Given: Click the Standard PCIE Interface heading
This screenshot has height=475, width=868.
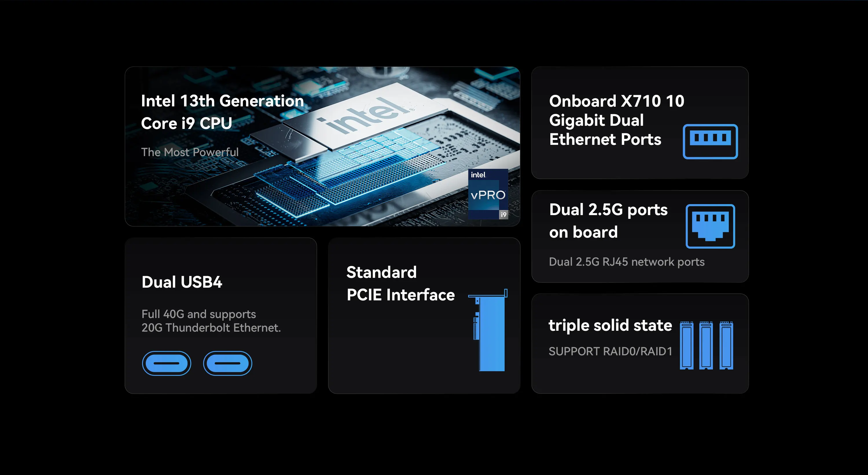Looking at the screenshot, I should click(x=400, y=283).
